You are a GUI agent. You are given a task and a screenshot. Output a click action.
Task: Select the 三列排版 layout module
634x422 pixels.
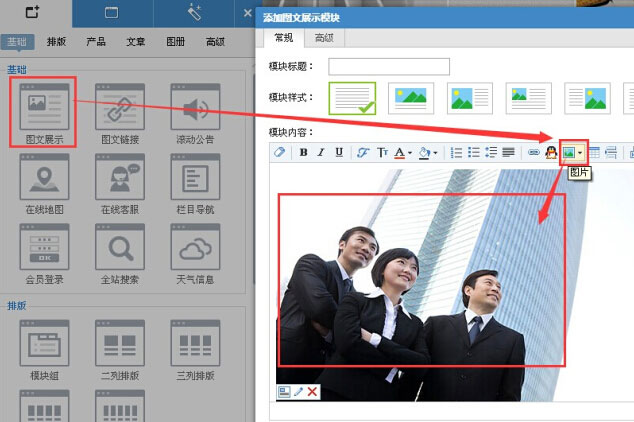click(195, 350)
